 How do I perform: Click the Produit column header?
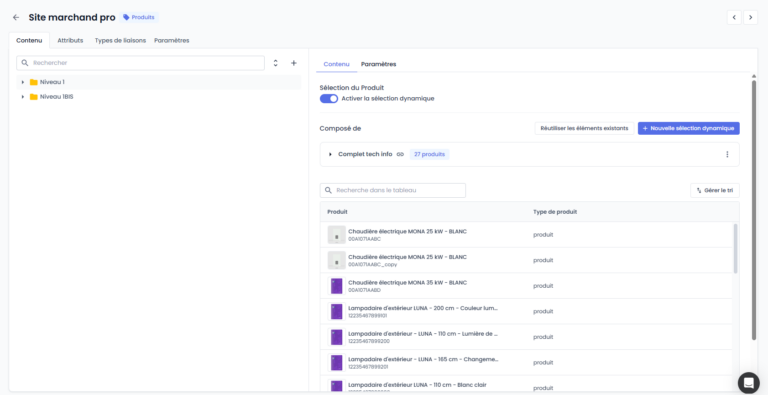point(337,212)
